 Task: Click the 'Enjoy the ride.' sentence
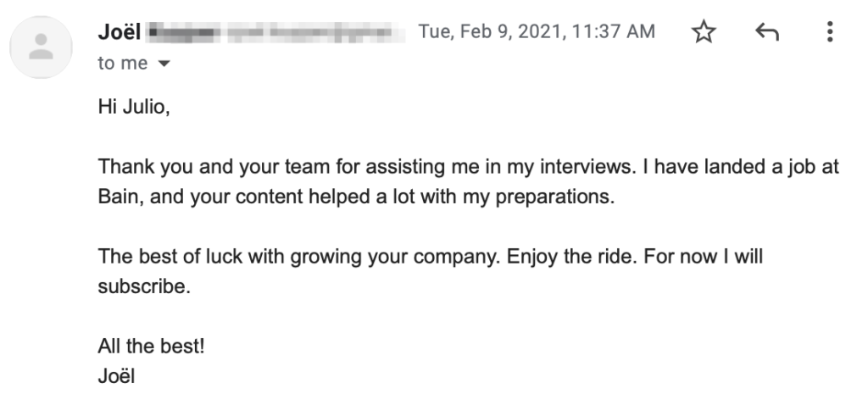571,257
